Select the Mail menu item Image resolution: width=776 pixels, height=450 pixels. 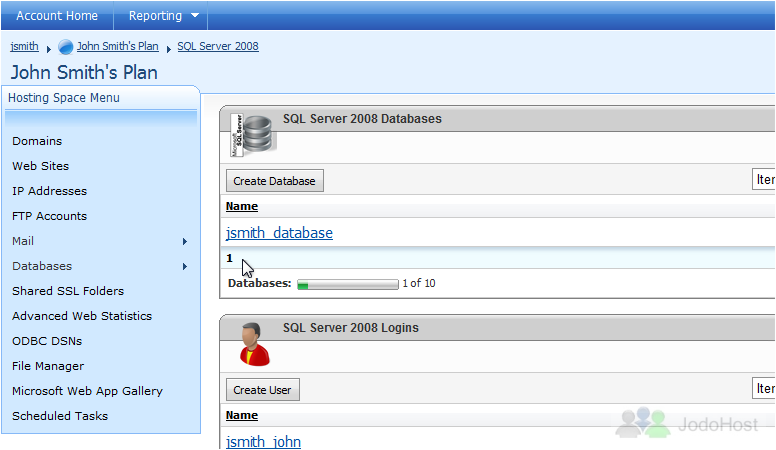tap(23, 241)
